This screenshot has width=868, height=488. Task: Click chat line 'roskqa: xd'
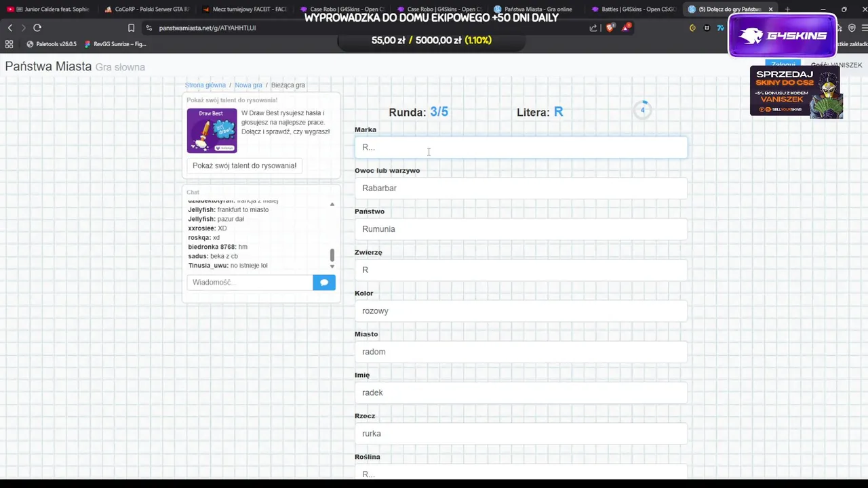click(x=204, y=238)
